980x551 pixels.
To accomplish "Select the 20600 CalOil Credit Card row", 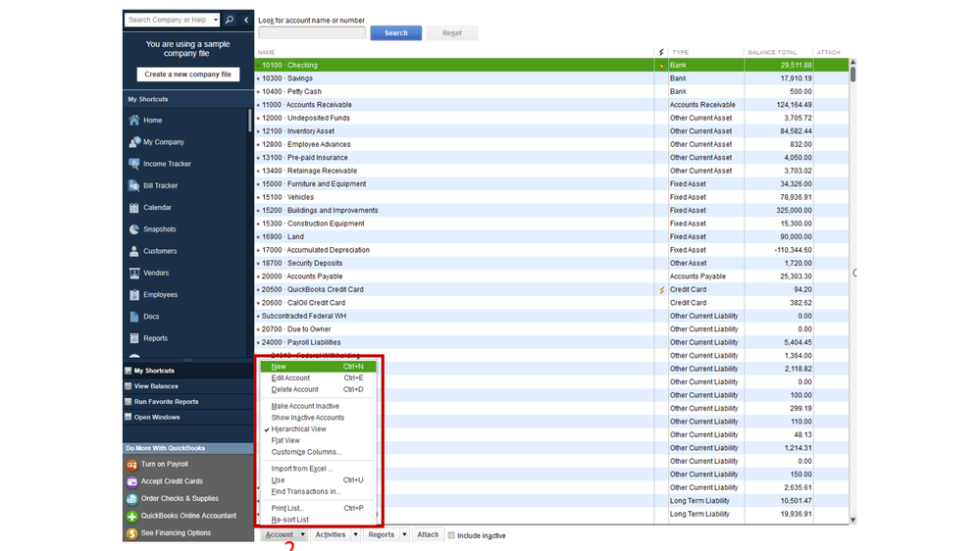I will click(x=552, y=303).
